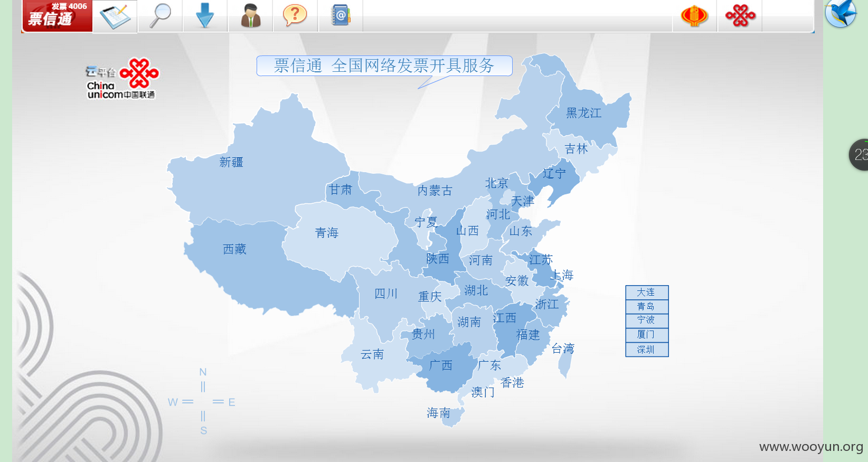Click the 票信通 全国网络发票开具服务 title banner
The image size is (868, 462).
point(384,65)
